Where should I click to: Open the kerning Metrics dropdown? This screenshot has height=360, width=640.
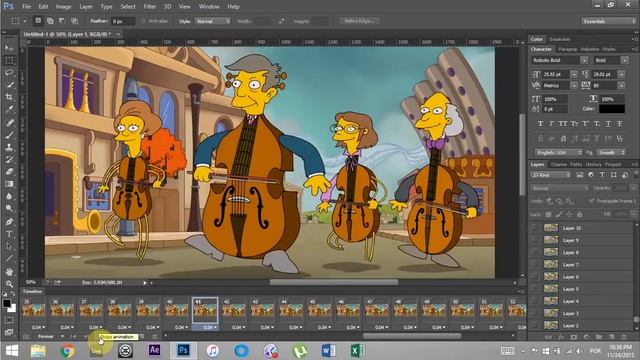click(574, 86)
